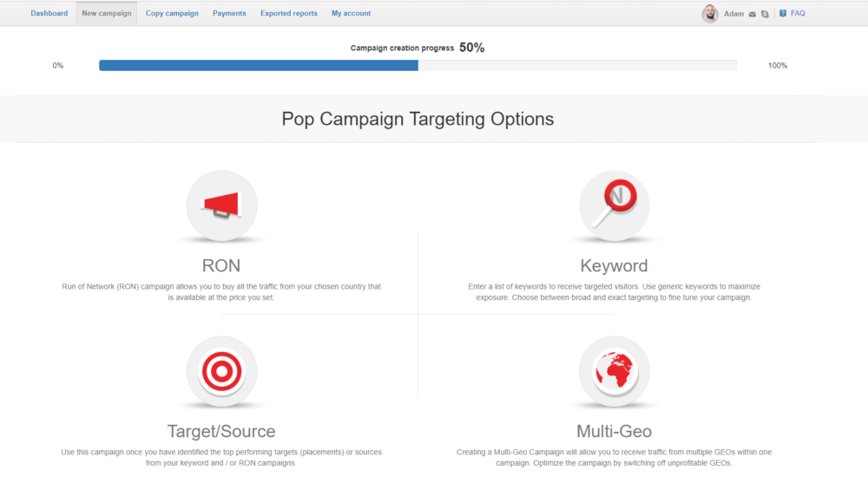Screen dimensions: 868x483
Task: Click the FAQ link text
Action: (x=798, y=13)
